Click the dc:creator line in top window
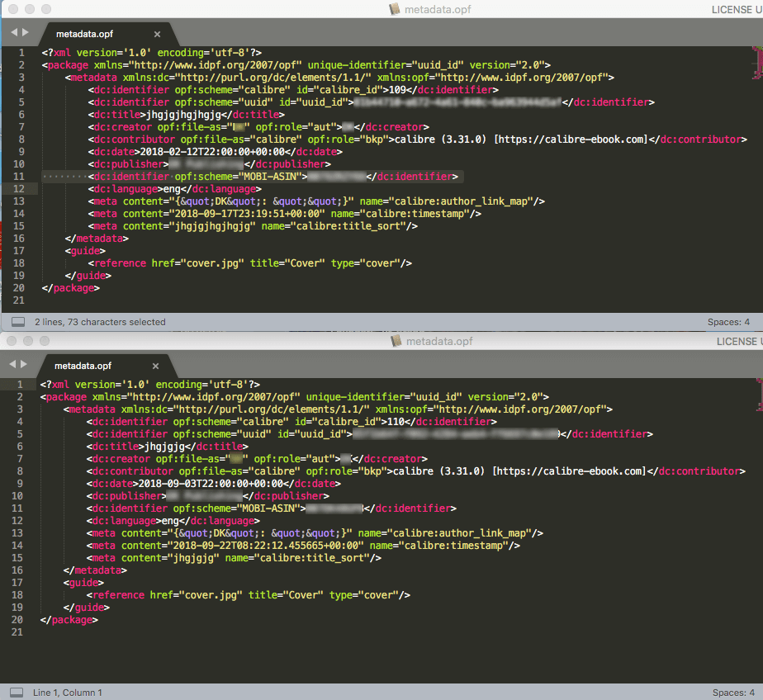The image size is (763, 700). (x=259, y=127)
